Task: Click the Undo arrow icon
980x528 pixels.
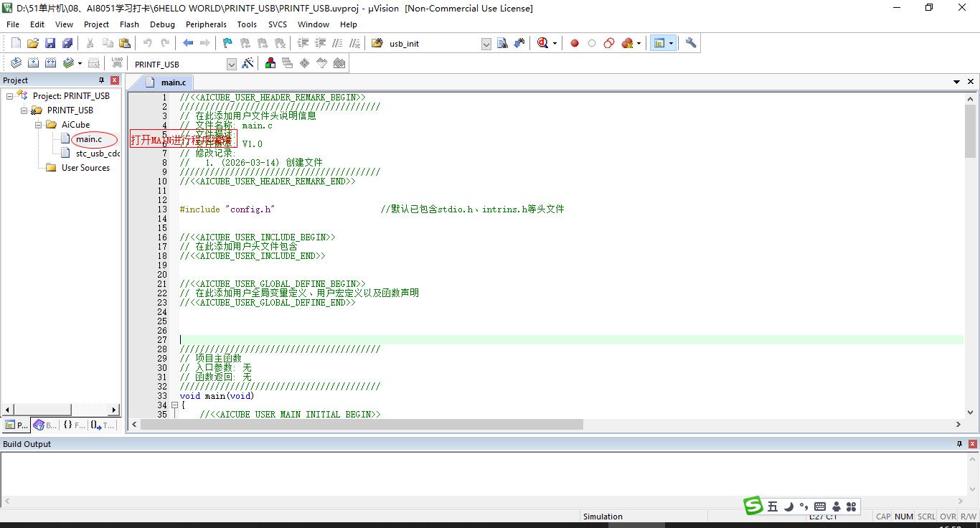Action: pos(148,43)
